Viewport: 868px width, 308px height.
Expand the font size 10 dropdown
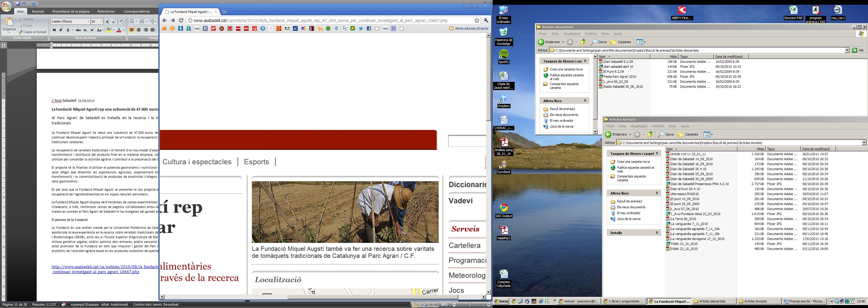101,22
